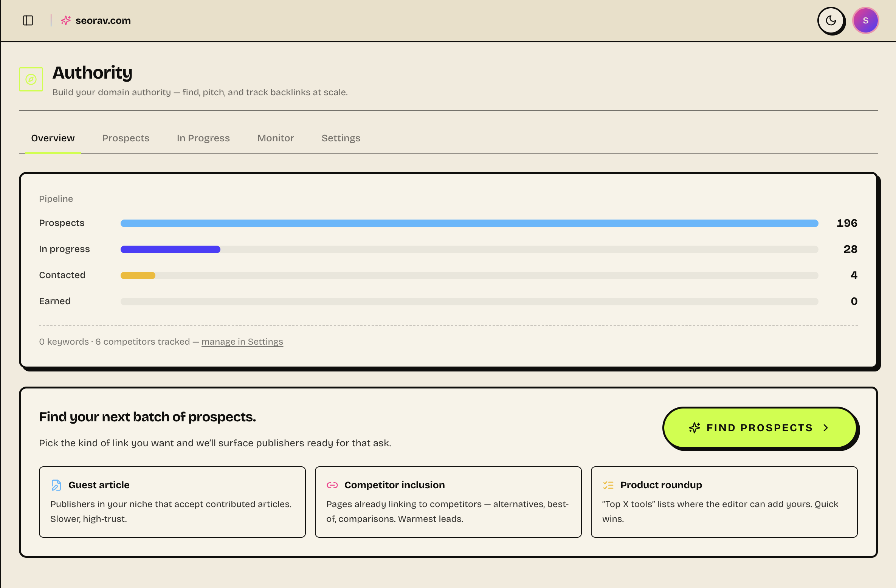Click the chevron arrow in Find Prospects

[x=826, y=428]
